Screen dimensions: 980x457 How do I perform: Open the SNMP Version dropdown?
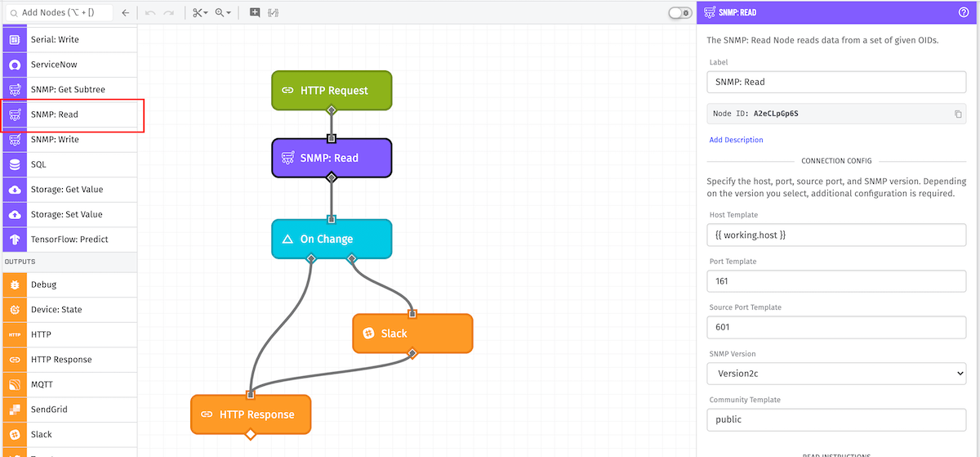coord(837,373)
